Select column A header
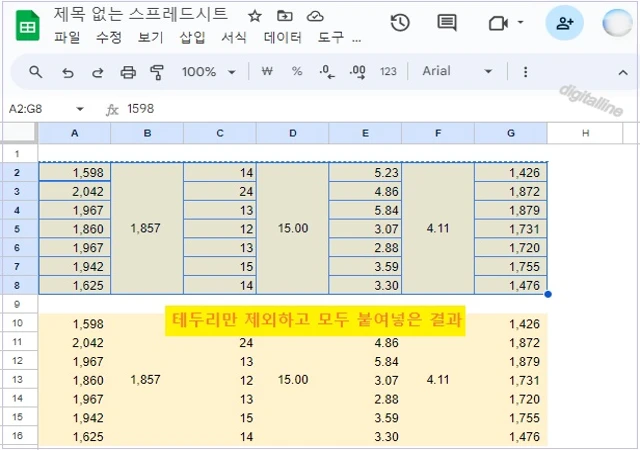This screenshot has height=450, width=640. coord(74,133)
